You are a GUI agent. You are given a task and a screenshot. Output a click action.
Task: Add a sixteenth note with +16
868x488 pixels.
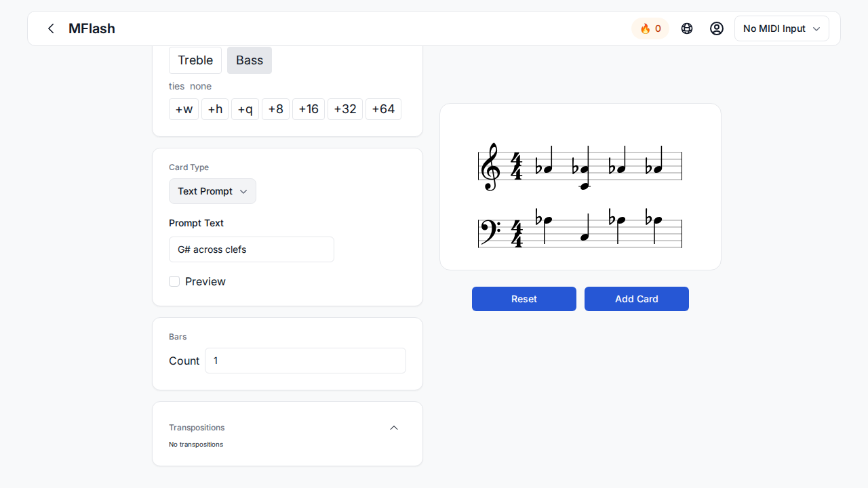click(x=309, y=109)
